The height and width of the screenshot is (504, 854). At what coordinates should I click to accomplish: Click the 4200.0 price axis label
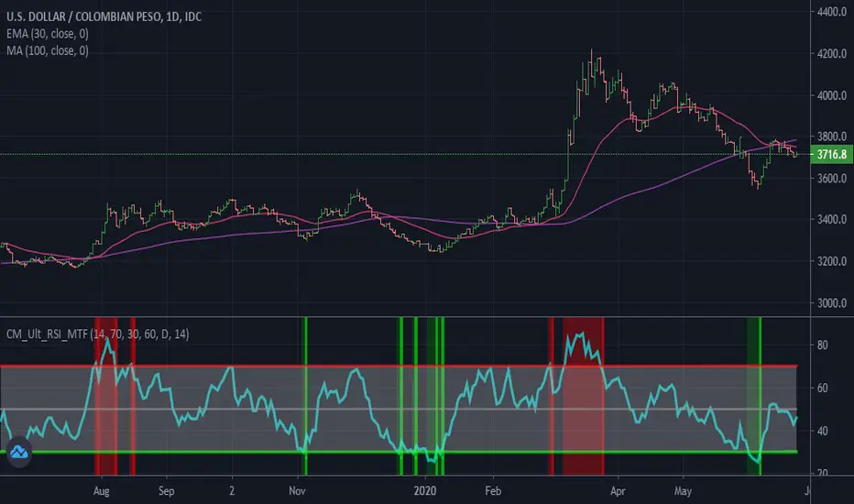point(832,53)
